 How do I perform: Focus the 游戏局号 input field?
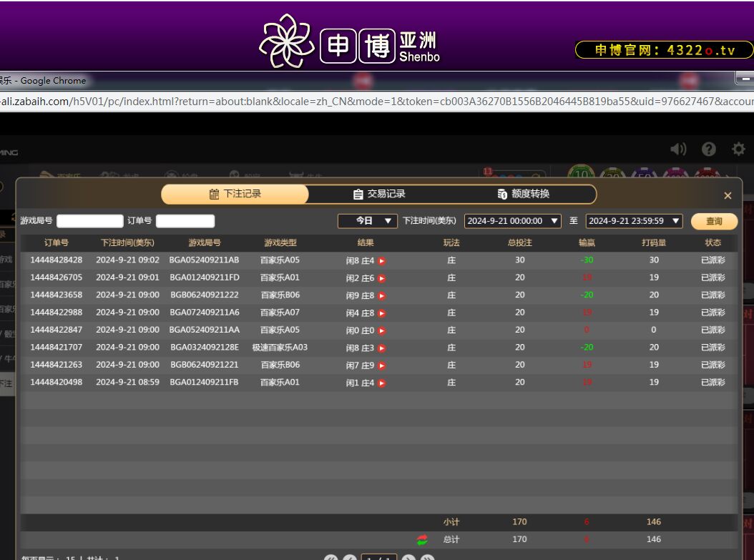coord(90,221)
